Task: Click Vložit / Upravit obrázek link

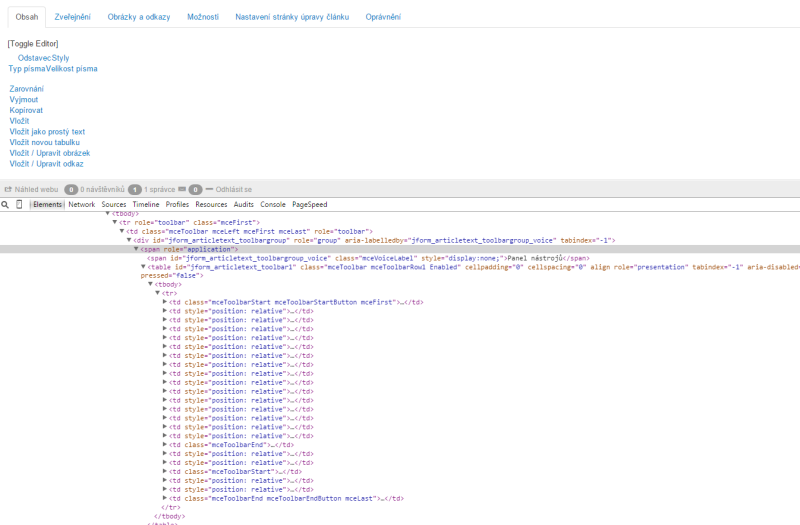Action: tap(49, 153)
